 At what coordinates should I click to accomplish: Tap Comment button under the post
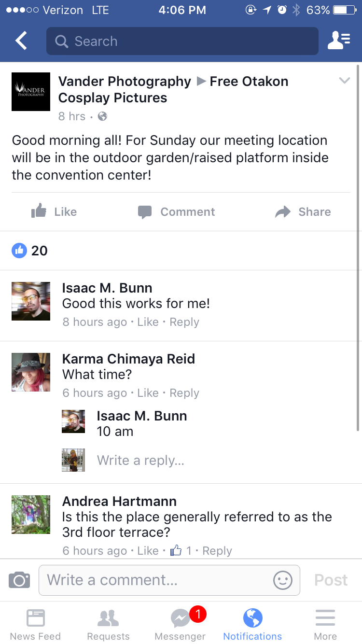tap(177, 211)
